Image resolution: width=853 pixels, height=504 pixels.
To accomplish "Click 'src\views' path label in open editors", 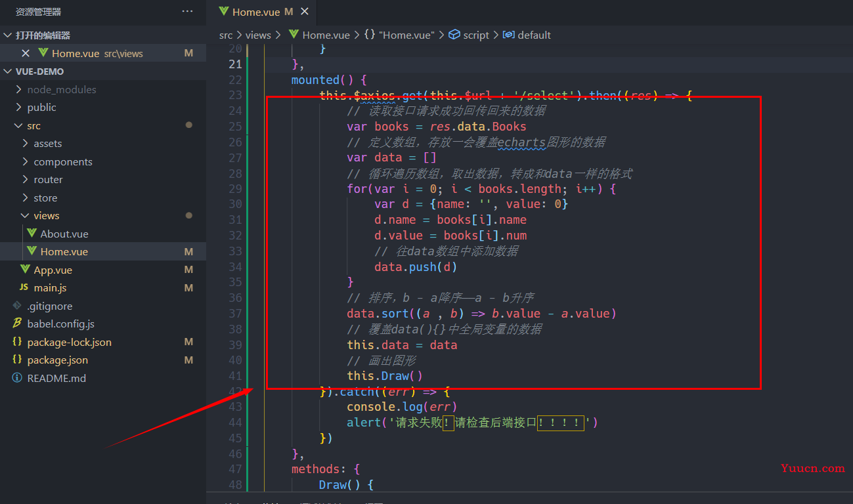I will click(123, 53).
